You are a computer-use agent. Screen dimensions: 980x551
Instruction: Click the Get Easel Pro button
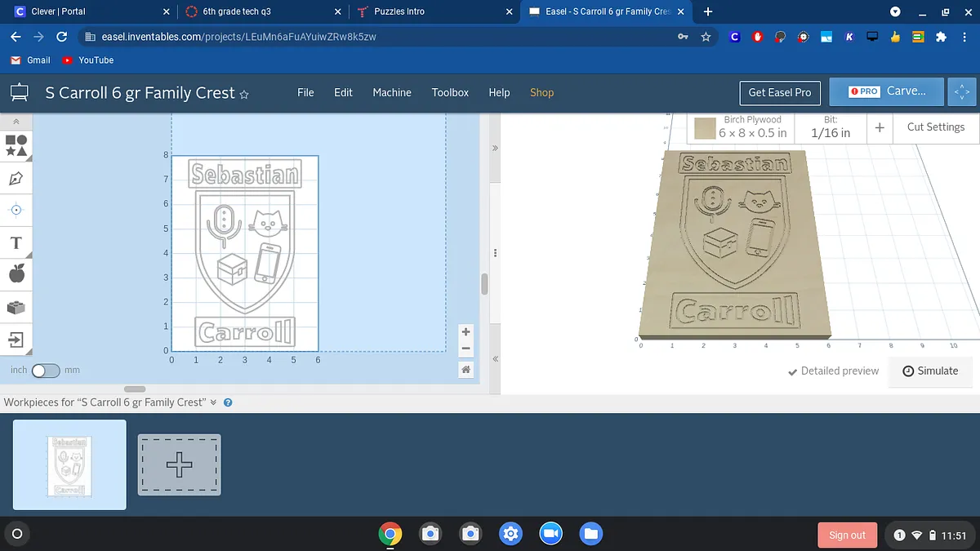(779, 92)
